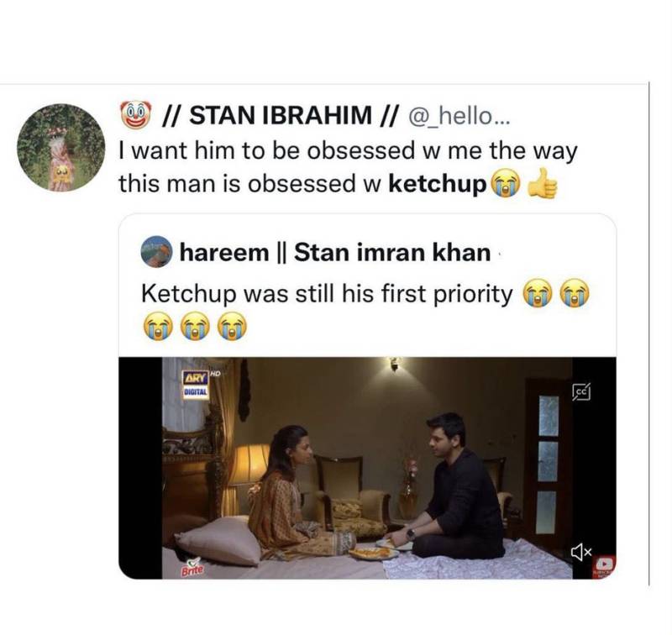Unmute the video using the speaker icon
The width and height of the screenshot is (672, 635).
[x=581, y=551]
